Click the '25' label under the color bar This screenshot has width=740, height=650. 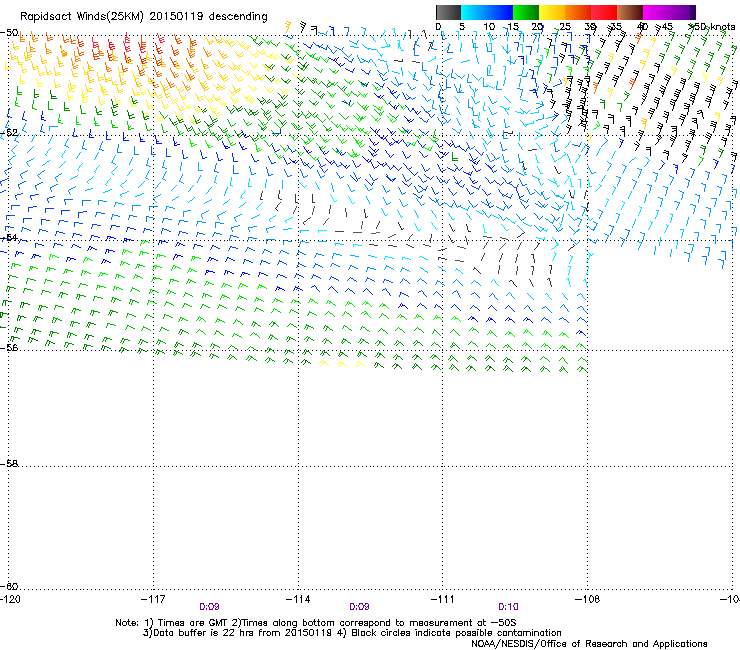[x=565, y=27]
